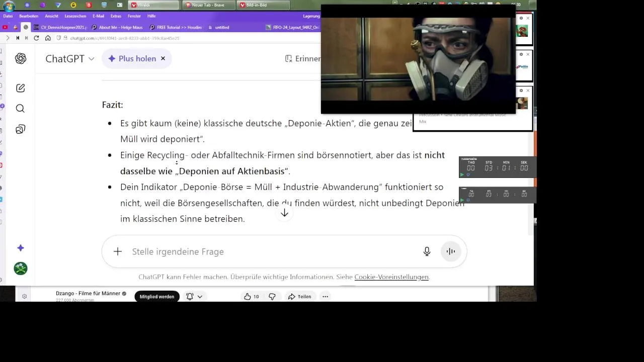Switch to the About Me - Helge Maus tab
Screen dimensions: 644x362
pyautogui.click(x=118, y=27)
